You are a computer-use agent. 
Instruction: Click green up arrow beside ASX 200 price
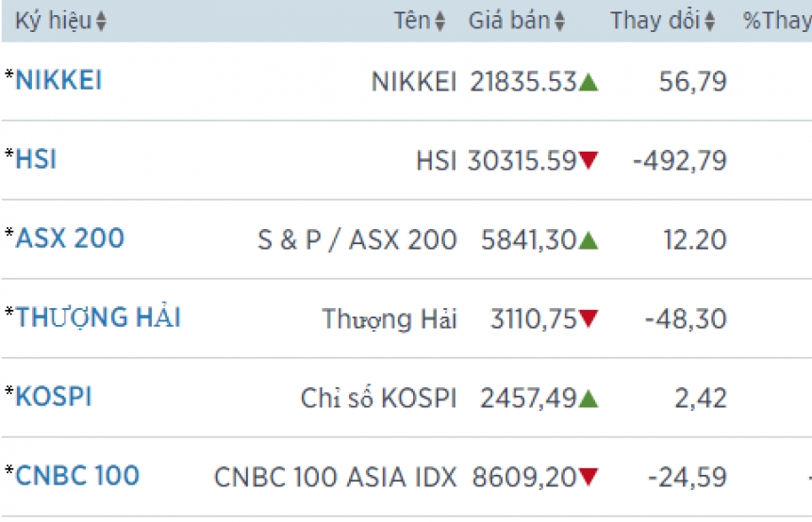pyautogui.click(x=588, y=241)
